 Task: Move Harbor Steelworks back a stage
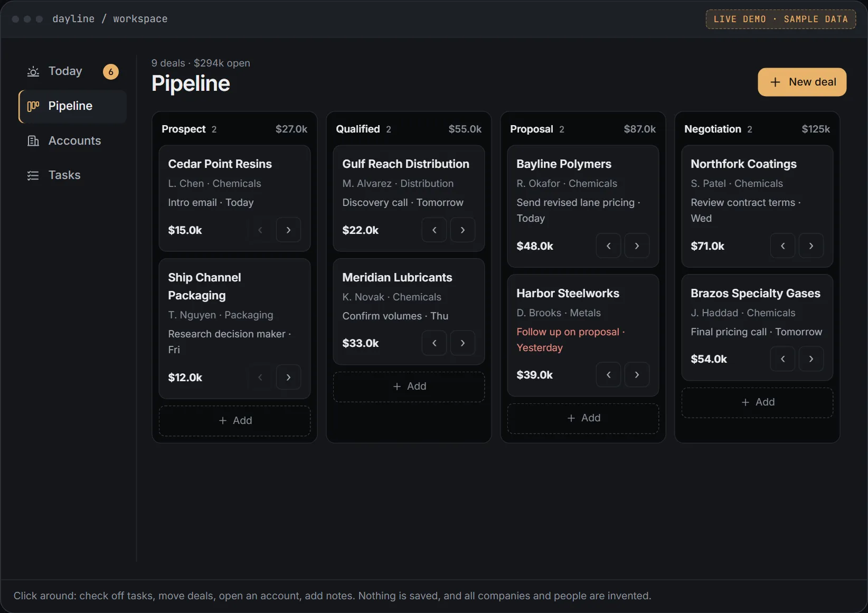pyautogui.click(x=609, y=374)
